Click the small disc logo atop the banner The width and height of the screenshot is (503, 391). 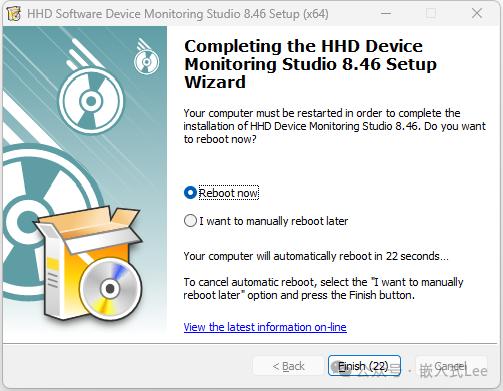(146, 61)
